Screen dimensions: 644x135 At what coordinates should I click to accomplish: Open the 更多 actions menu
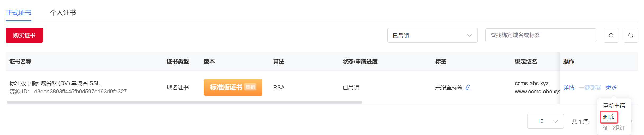611,87
